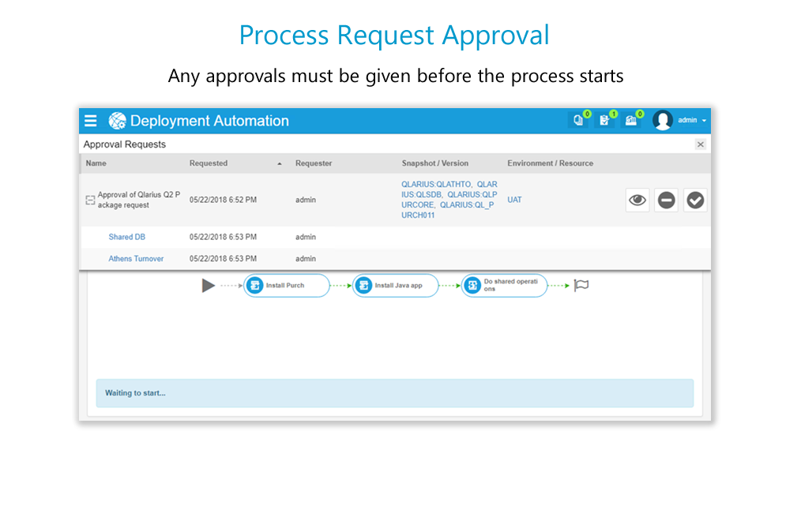Click the Do shared operations step icon
Viewport: 786px width, 532px height.
tap(472, 286)
